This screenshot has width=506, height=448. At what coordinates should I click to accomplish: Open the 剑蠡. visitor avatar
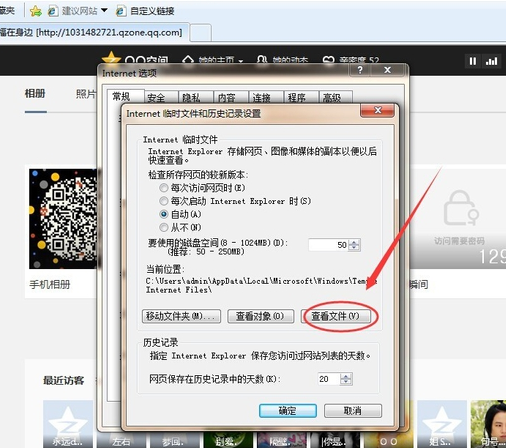(228, 440)
